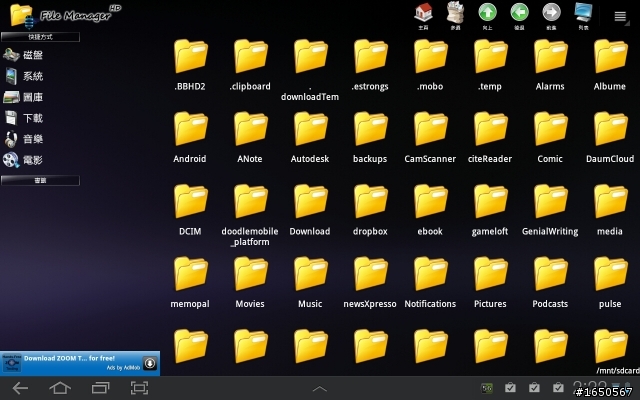Open the memopal folder
640x400 pixels.
tap(190, 282)
